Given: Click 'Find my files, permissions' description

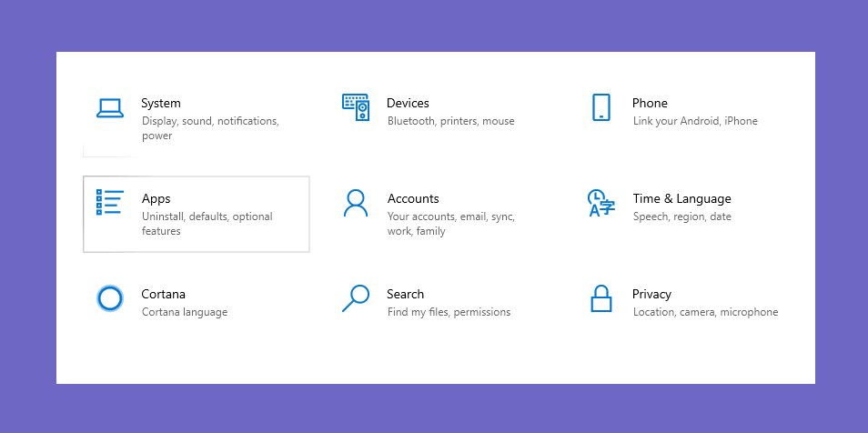Looking at the screenshot, I should (449, 312).
